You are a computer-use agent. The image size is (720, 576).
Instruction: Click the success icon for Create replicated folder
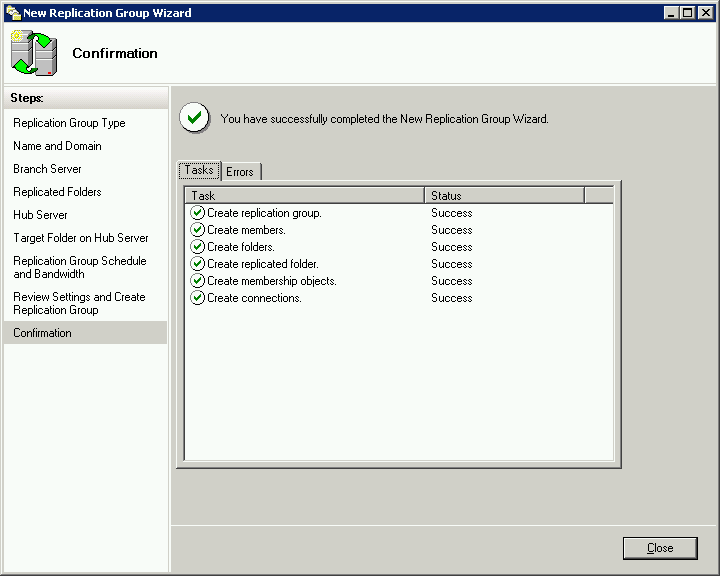point(197,264)
